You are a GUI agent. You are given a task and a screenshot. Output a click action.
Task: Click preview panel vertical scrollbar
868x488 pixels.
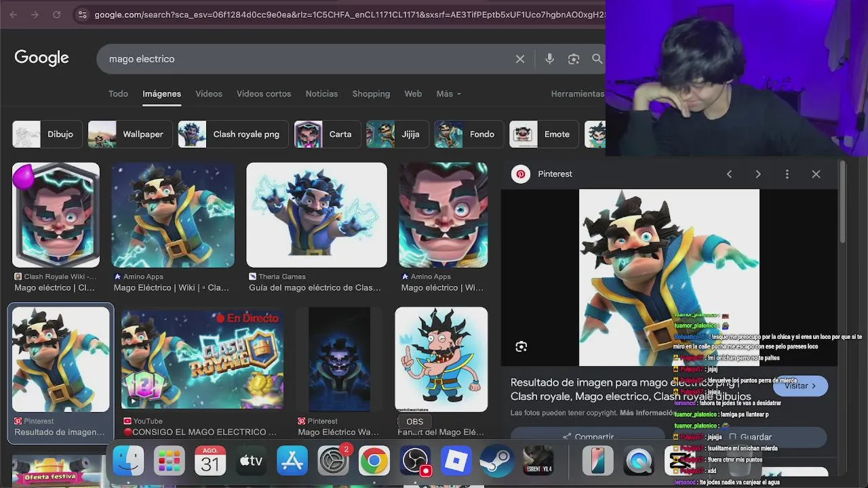(842, 201)
